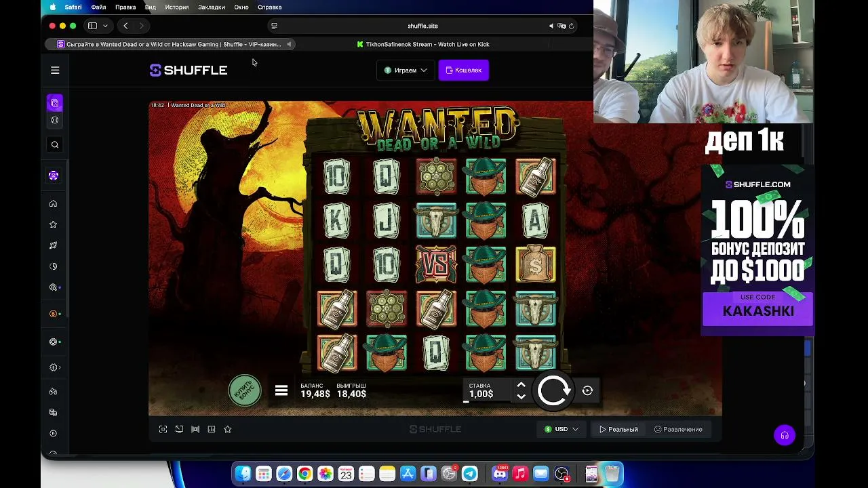The image size is (868, 488).
Task: Open the Shuffle hamburger sidebar menu
Action: [x=55, y=70]
